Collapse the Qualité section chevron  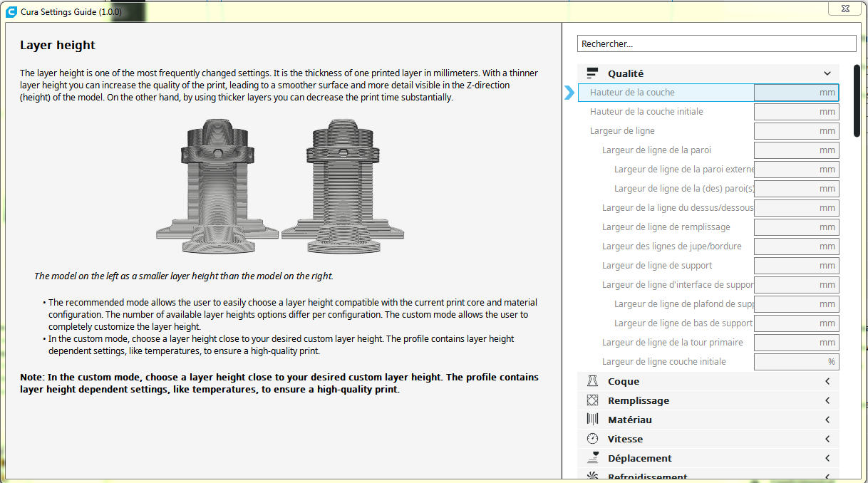tap(827, 73)
